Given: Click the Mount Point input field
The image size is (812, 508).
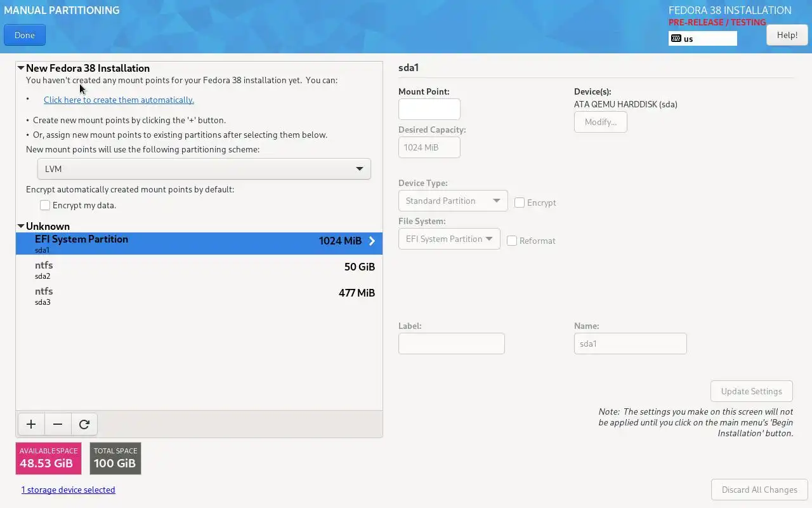Looking at the screenshot, I should coord(429,109).
